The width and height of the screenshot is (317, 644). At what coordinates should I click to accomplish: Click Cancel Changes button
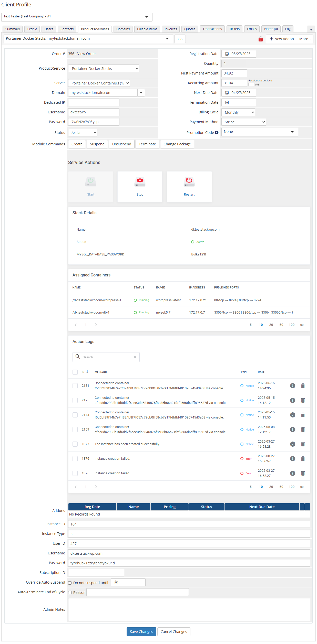[x=174, y=632]
